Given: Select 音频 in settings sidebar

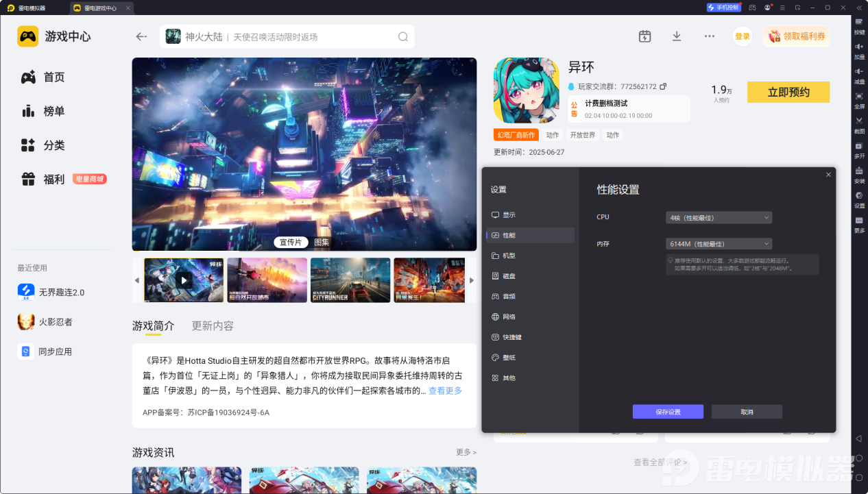Looking at the screenshot, I should pos(531,297).
